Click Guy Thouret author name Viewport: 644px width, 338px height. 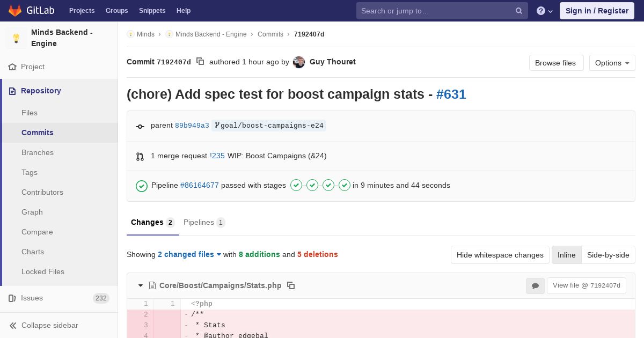coord(333,62)
